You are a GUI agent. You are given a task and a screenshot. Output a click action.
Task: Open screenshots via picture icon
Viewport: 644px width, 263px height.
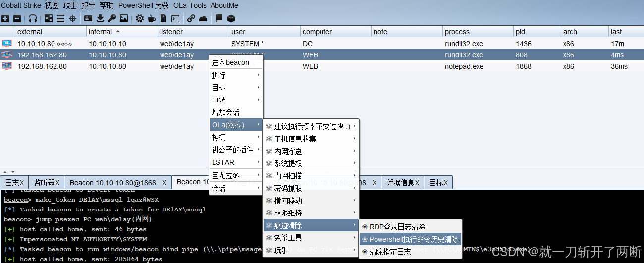coord(124,18)
